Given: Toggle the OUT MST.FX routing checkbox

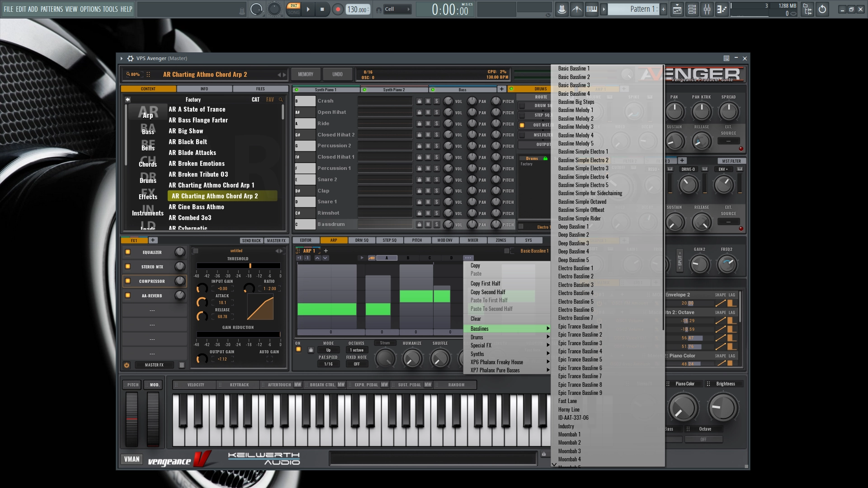Looking at the screenshot, I should pyautogui.click(x=522, y=125).
